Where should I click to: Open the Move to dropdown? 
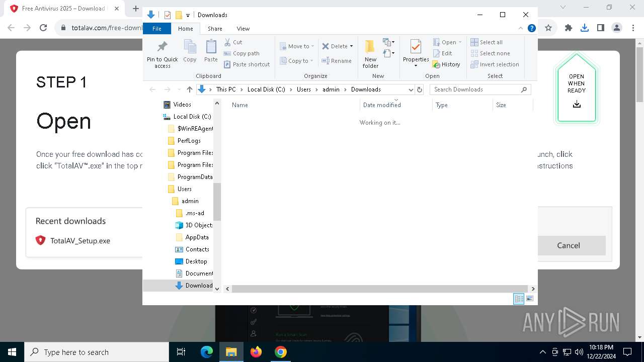[x=297, y=46]
